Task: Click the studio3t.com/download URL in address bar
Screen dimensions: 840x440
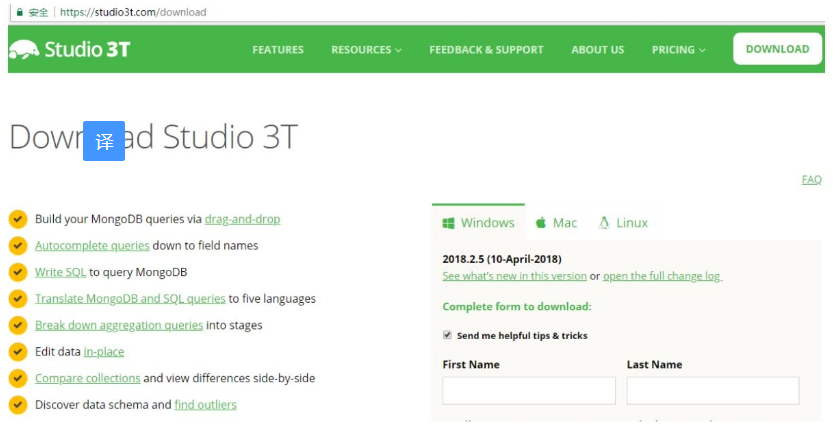Action: (x=133, y=12)
